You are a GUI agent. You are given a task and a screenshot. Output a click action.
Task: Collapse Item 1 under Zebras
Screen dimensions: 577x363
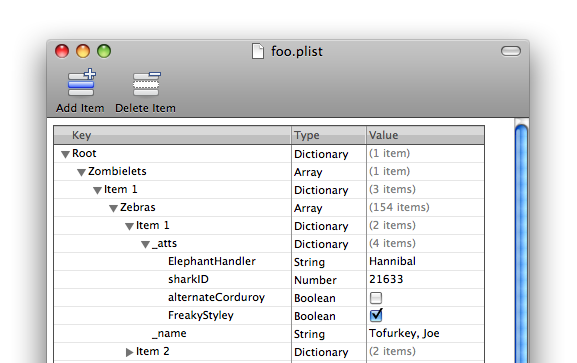coord(129,226)
